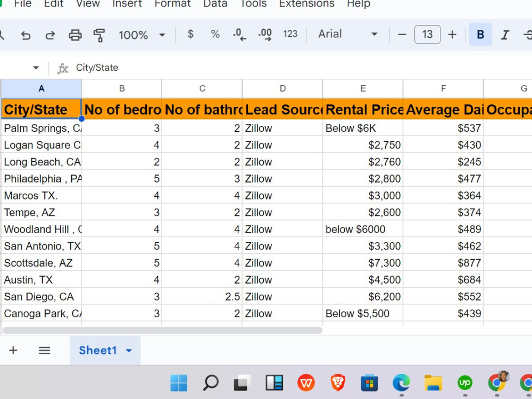Open the Data menu
Viewport: 532px width, 399px height.
(215, 4)
